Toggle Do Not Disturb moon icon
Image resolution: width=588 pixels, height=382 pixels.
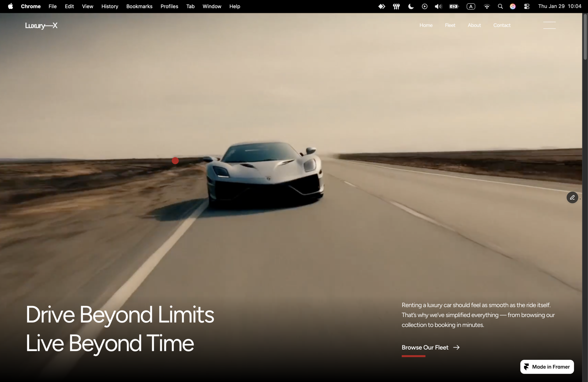click(411, 6)
